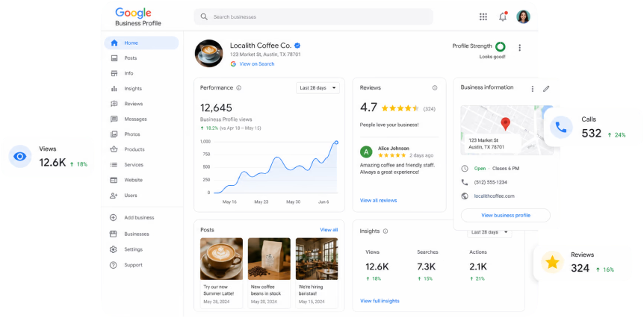Image resolution: width=644 pixels, height=318 pixels.
Task: Follow the View full insights link
Action: pyautogui.click(x=380, y=301)
